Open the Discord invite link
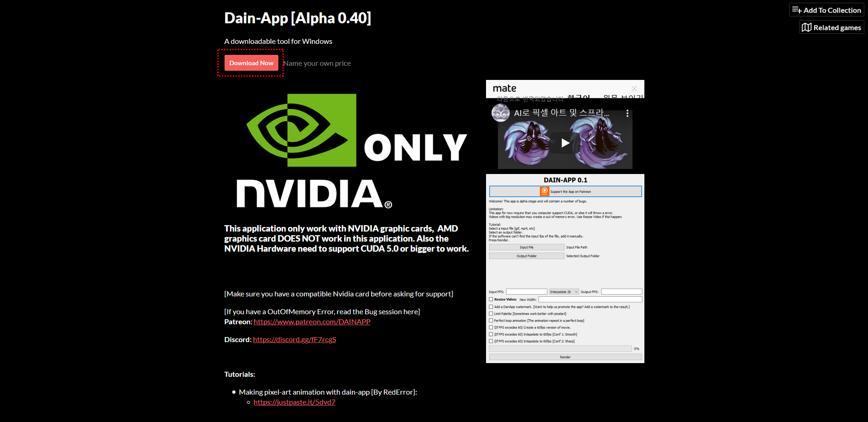The width and height of the screenshot is (868, 422). (x=294, y=340)
